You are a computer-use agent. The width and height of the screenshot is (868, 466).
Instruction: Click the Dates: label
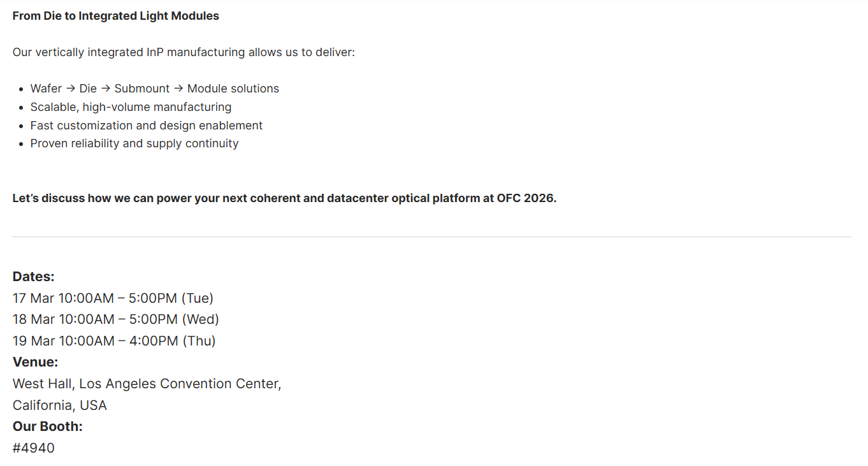pyautogui.click(x=34, y=277)
